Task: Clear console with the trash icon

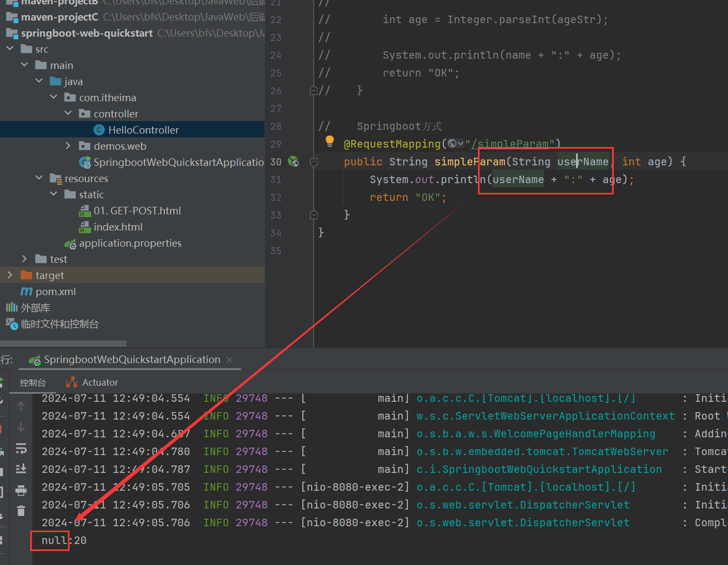Action: tap(21, 511)
